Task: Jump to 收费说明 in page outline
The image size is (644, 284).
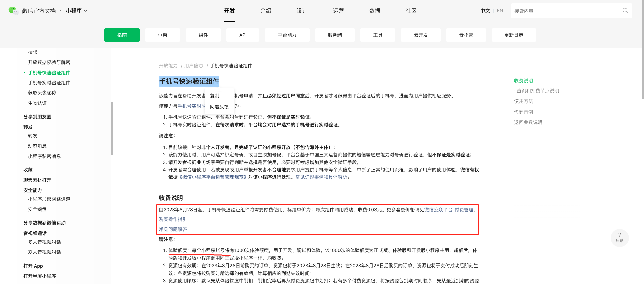Action: click(524, 81)
